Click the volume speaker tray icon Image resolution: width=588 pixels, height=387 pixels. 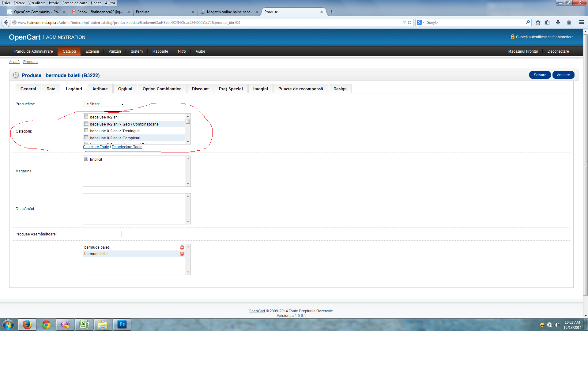[557, 325]
